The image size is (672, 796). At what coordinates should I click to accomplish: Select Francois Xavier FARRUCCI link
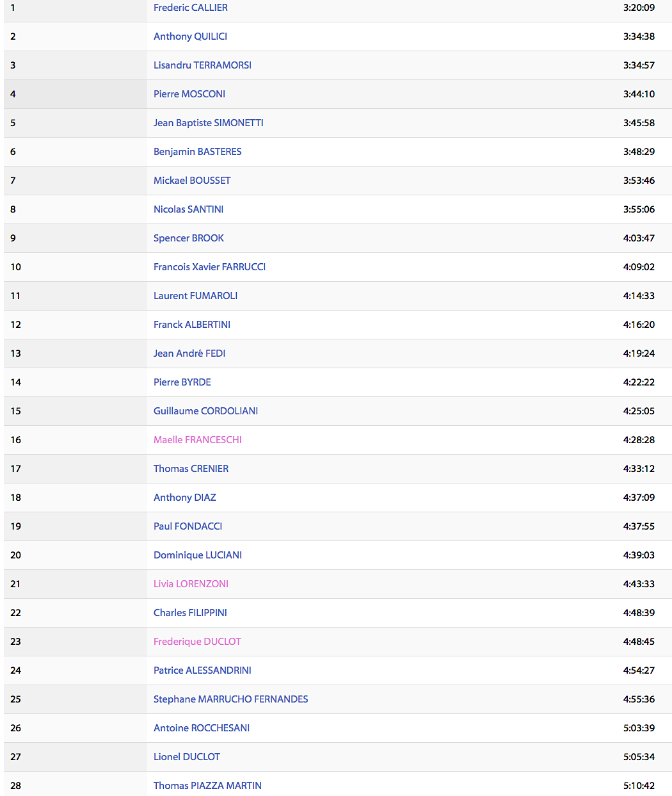(x=209, y=267)
